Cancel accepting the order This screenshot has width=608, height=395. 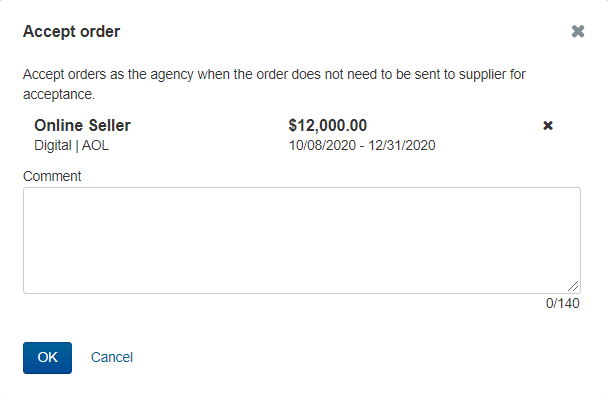coord(112,357)
